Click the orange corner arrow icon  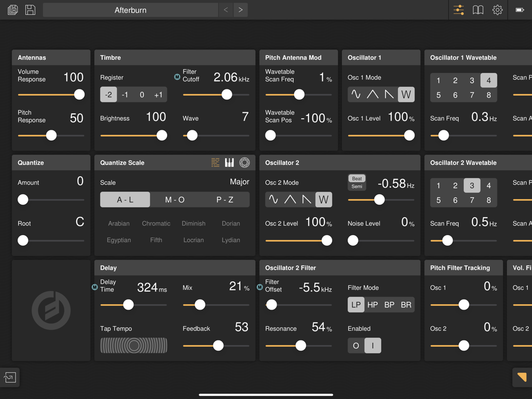(522, 377)
